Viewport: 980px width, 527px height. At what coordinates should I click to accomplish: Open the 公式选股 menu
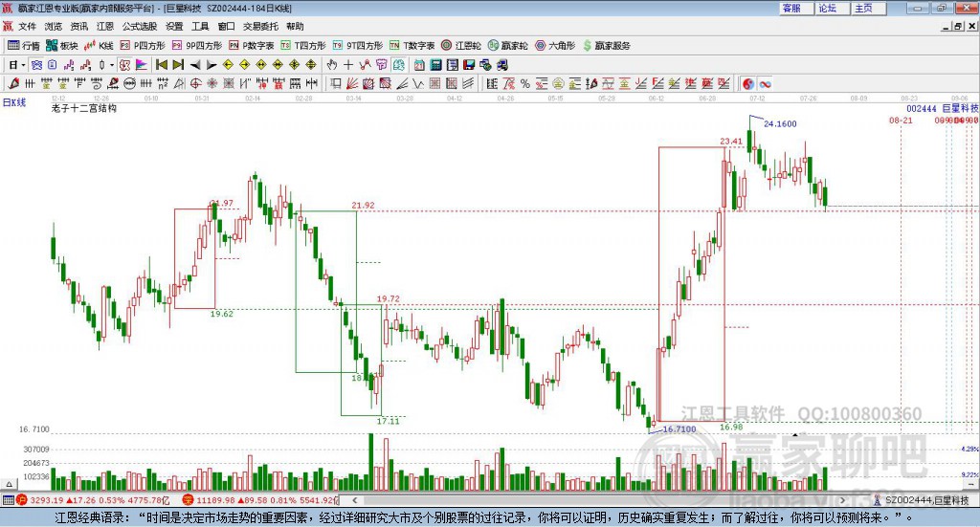click(x=140, y=26)
